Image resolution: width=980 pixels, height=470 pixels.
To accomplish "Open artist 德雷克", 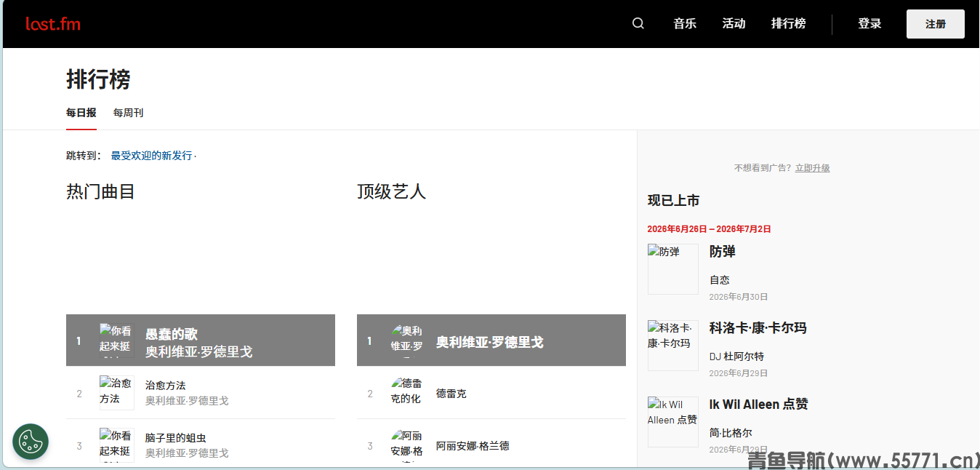I will (x=451, y=394).
